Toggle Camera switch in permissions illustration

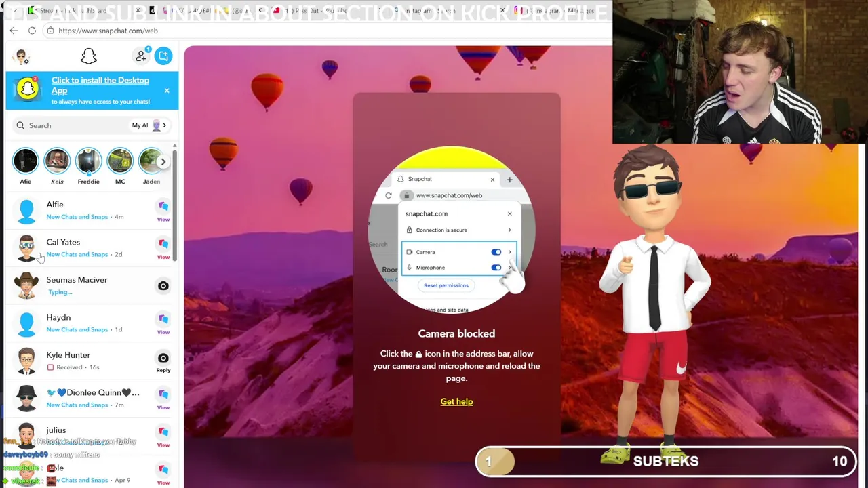[x=496, y=252]
